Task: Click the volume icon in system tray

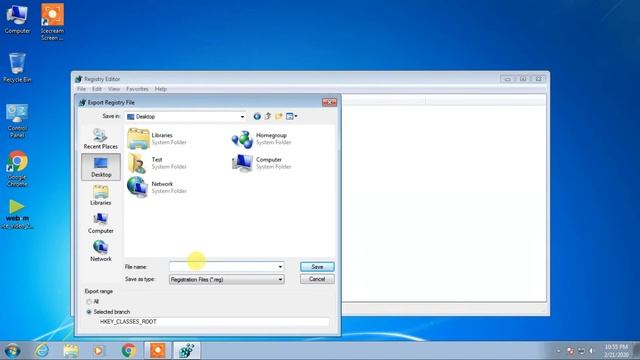Action: click(x=592, y=351)
